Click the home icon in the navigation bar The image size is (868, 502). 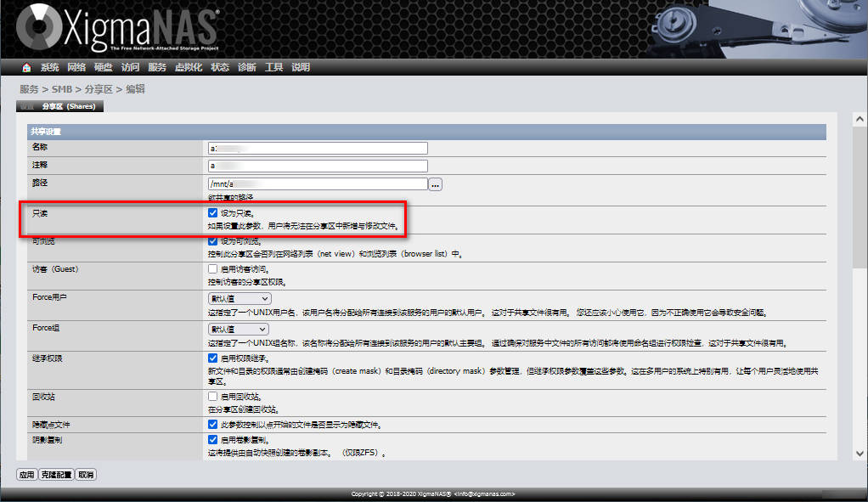[25, 67]
